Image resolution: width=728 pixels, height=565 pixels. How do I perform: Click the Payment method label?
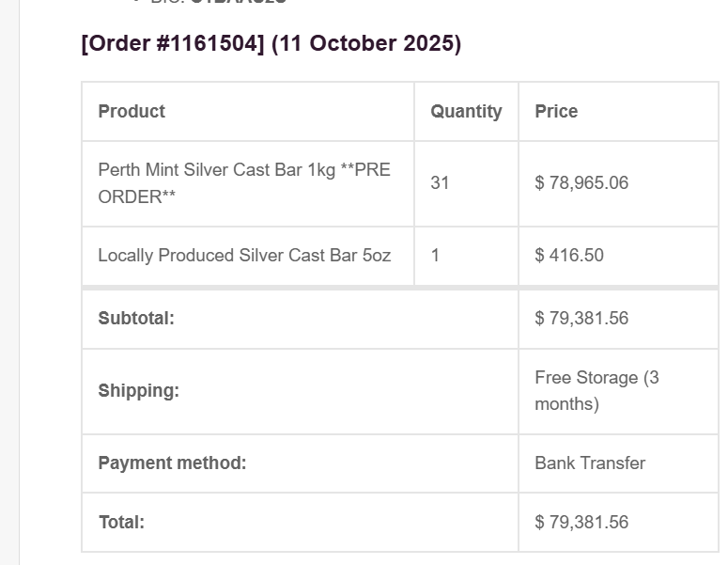coord(172,463)
